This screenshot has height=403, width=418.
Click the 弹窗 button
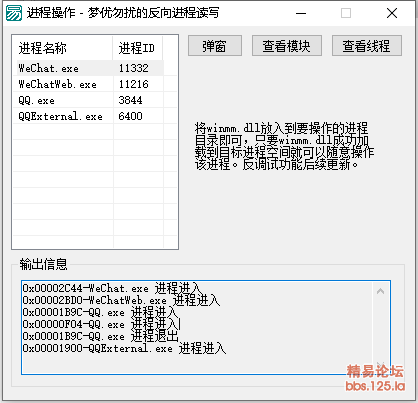pos(215,46)
